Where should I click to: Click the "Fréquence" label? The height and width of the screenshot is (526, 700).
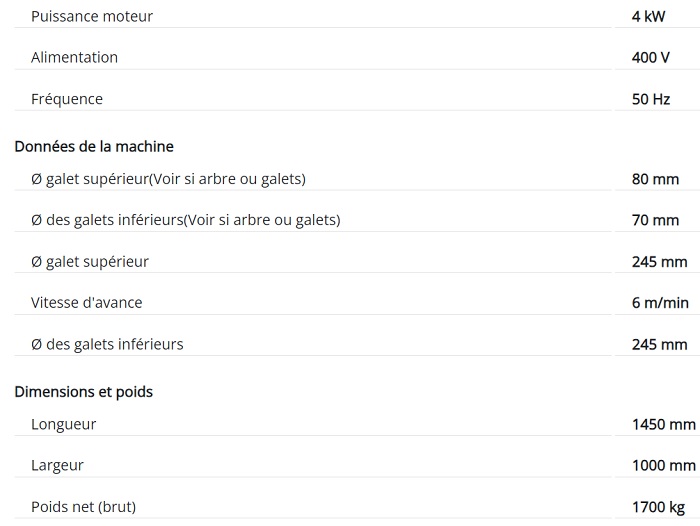pos(67,98)
